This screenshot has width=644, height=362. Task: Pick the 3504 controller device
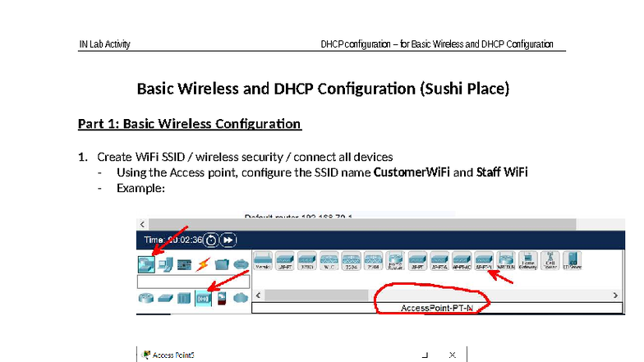352,261
